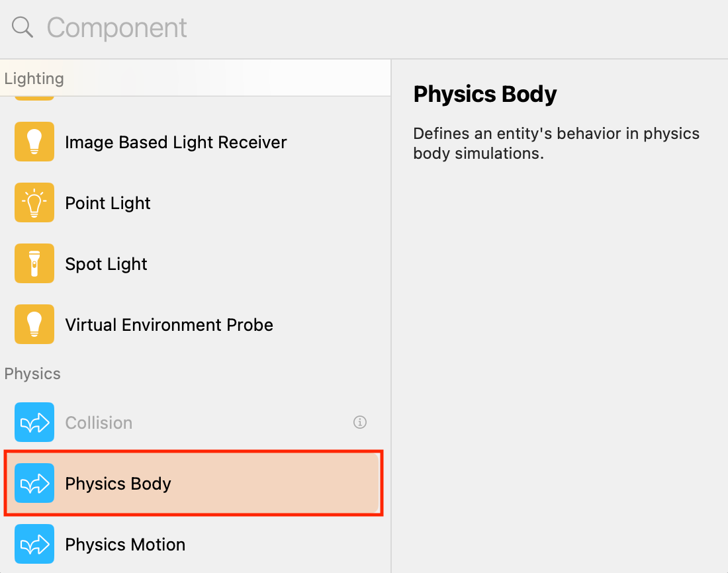Viewport: 728px width, 573px height.
Task: Choose the Point Light list entry
Action: [108, 203]
